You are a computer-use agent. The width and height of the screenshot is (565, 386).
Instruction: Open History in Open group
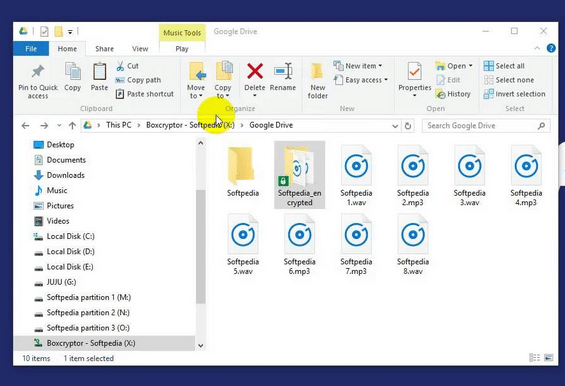point(453,94)
